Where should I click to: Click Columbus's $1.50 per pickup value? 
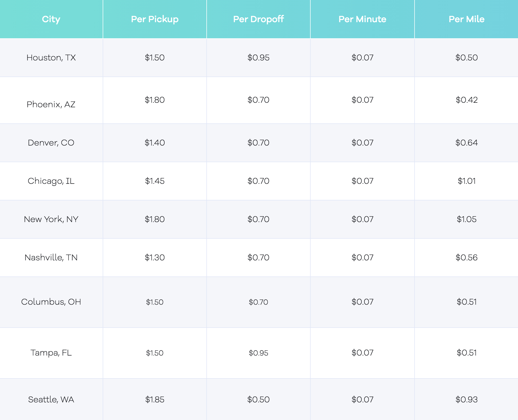point(155,302)
